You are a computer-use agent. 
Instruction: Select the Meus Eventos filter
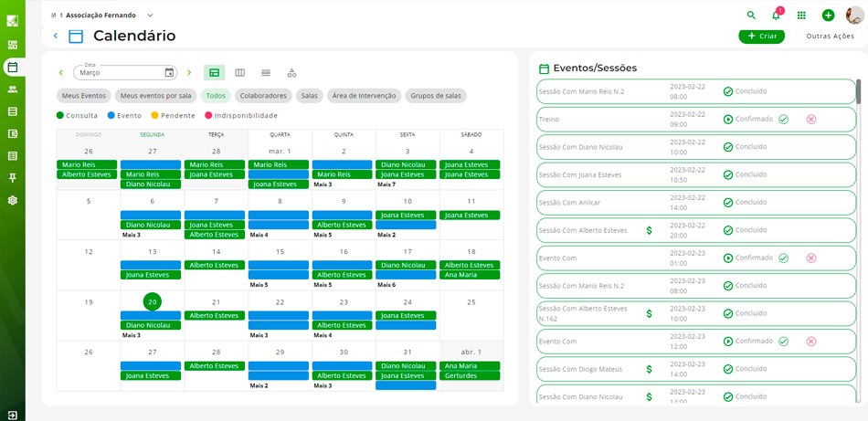point(83,96)
